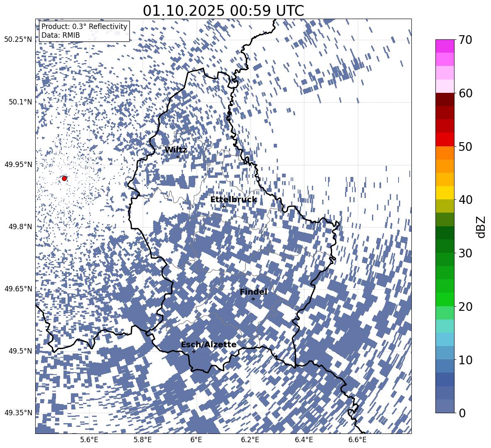This screenshot has height=448, width=491.
Task: Click the dBZ colorbar axis label
Action: coord(481,227)
